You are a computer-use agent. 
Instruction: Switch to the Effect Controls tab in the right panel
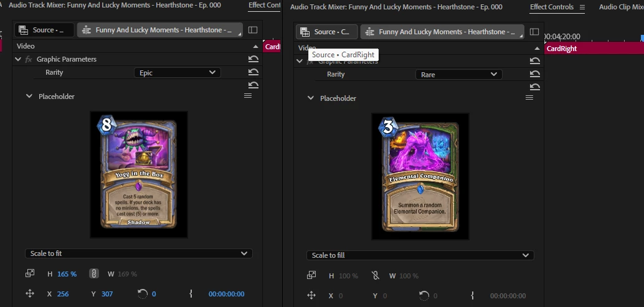coord(552,7)
